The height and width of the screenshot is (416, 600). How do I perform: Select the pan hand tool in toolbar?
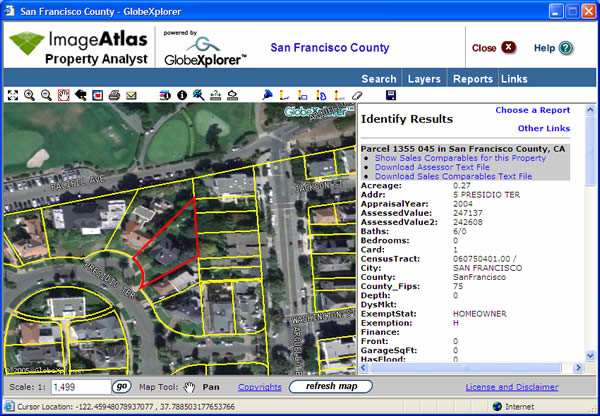pos(64,95)
